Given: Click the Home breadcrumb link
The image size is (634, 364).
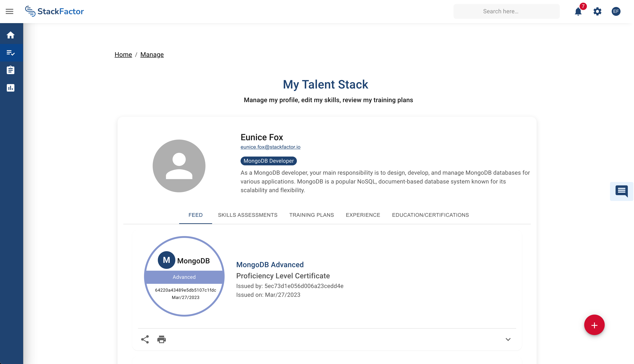Looking at the screenshot, I should pyautogui.click(x=123, y=55).
